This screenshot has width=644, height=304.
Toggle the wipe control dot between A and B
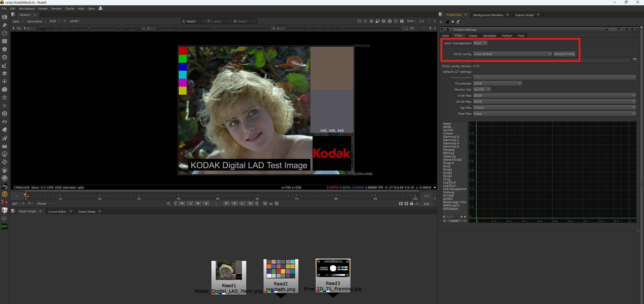[x=209, y=21]
